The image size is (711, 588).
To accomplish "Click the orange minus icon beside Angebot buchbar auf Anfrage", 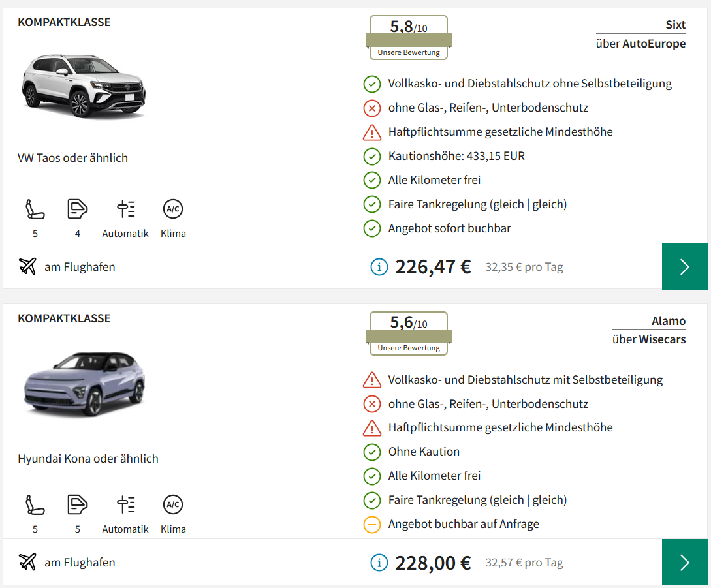I will click(x=371, y=525).
